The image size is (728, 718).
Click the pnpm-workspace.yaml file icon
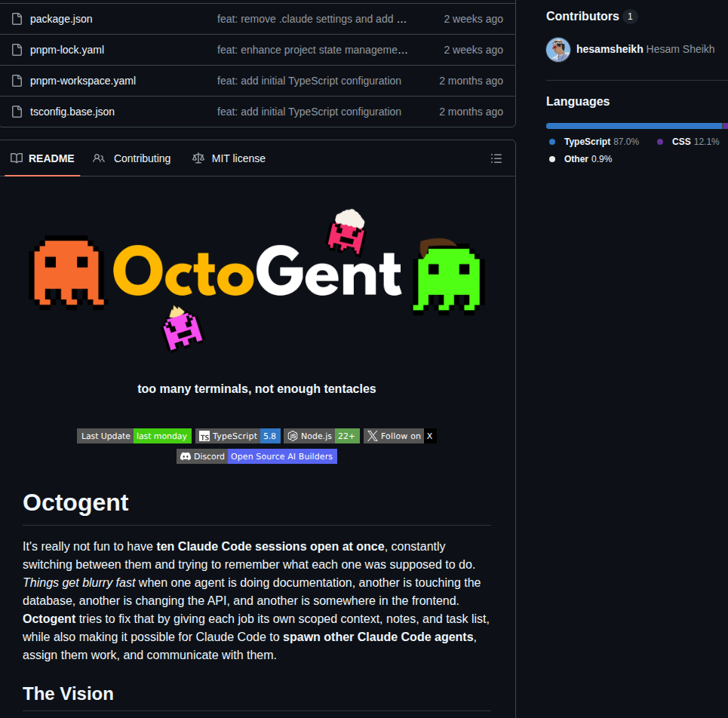point(17,81)
